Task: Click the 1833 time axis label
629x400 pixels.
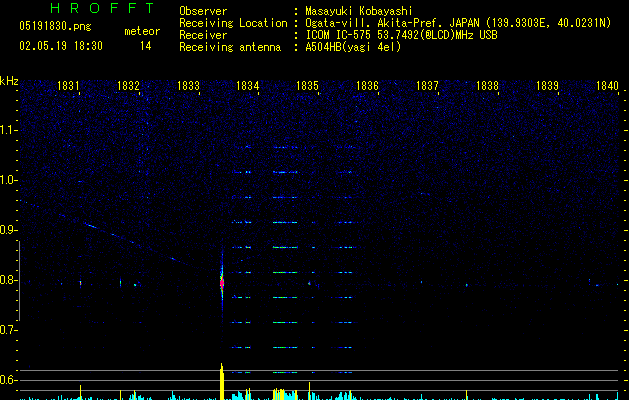Action: (x=188, y=86)
